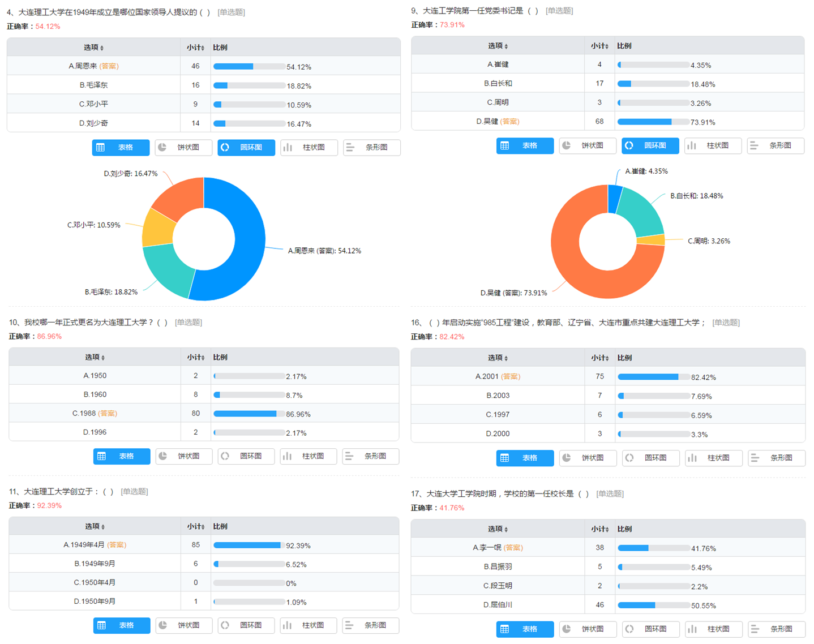Click pie chart icon under question 9
814x644 pixels.
pos(567,145)
